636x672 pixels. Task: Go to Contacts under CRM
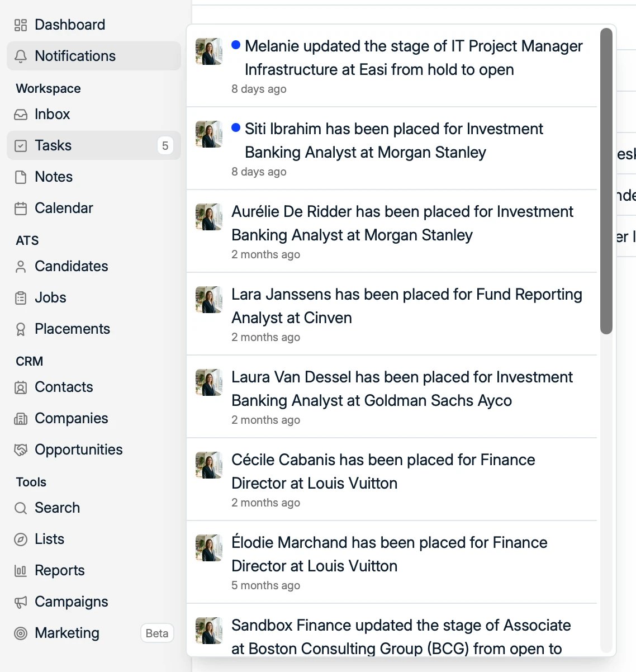(x=64, y=387)
